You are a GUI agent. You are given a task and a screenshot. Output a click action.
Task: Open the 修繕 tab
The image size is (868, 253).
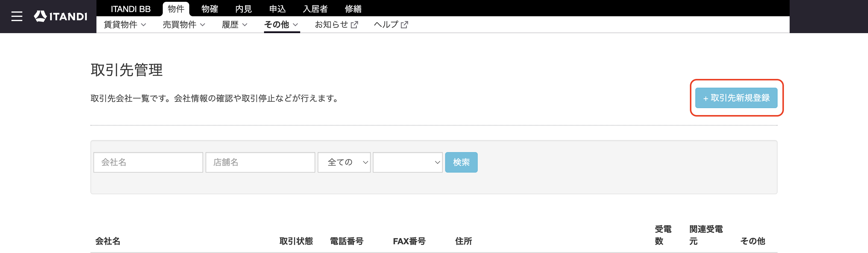tap(353, 9)
